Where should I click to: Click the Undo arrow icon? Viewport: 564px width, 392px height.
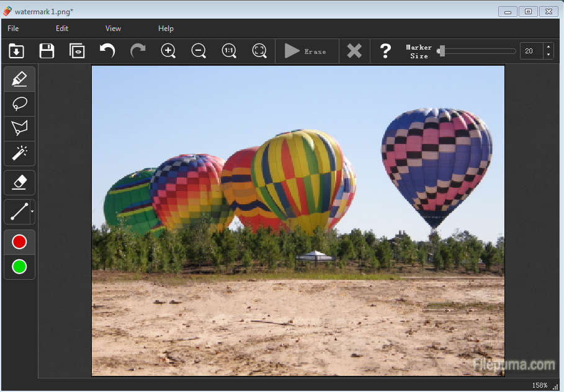(x=107, y=51)
